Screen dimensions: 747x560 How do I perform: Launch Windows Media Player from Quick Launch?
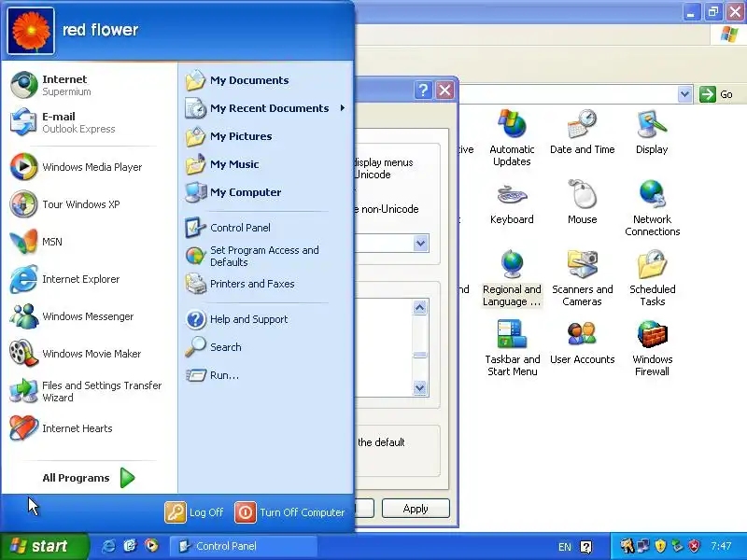point(152,546)
